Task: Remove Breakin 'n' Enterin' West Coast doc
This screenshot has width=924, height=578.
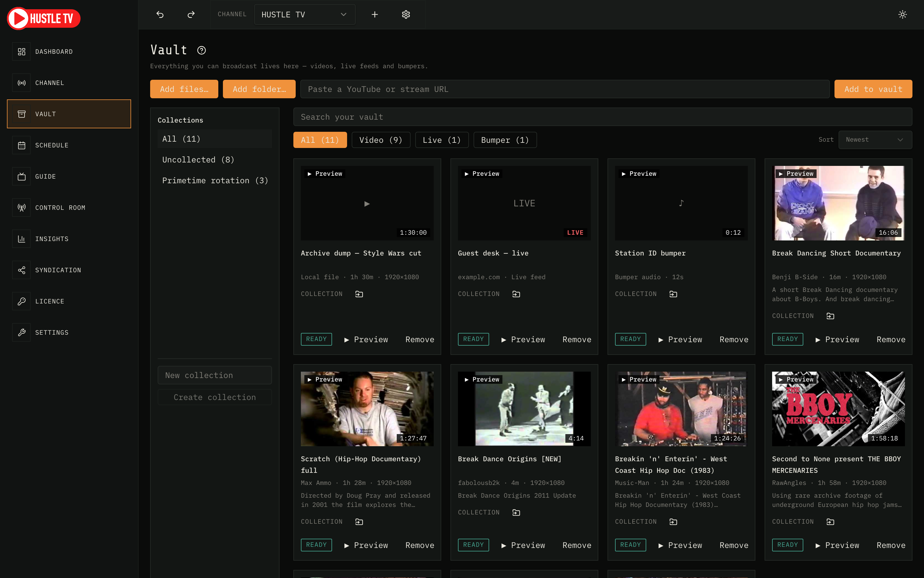Action: click(734, 545)
